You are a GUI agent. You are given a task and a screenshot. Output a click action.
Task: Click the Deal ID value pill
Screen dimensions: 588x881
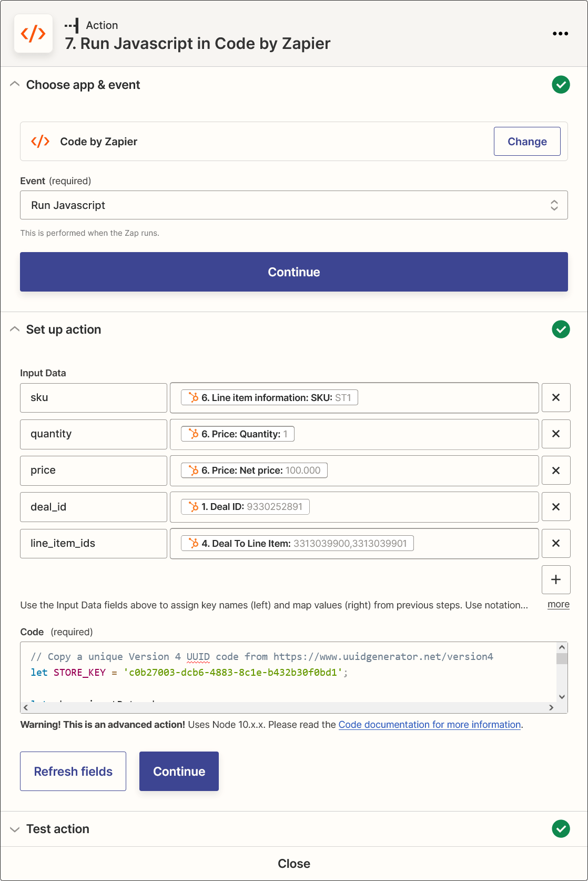coord(245,507)
